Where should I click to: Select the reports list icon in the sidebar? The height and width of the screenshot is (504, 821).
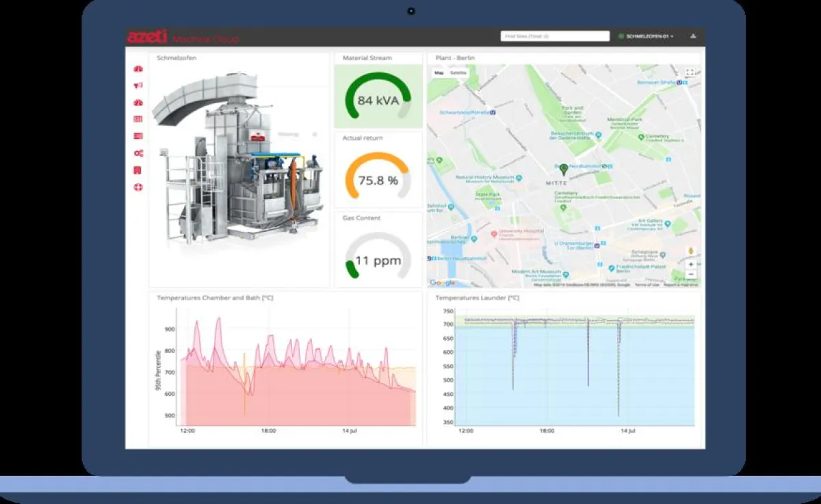click(138, 135)
